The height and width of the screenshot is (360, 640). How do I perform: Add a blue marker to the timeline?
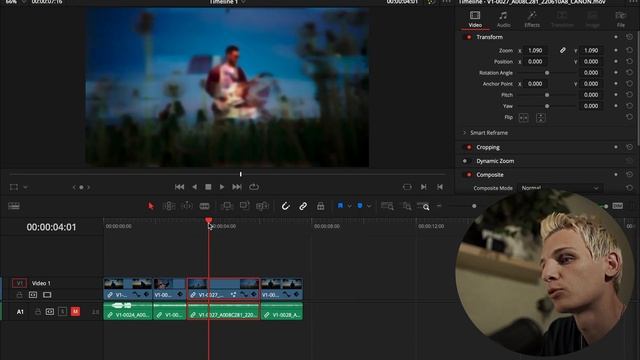[360, 206]
